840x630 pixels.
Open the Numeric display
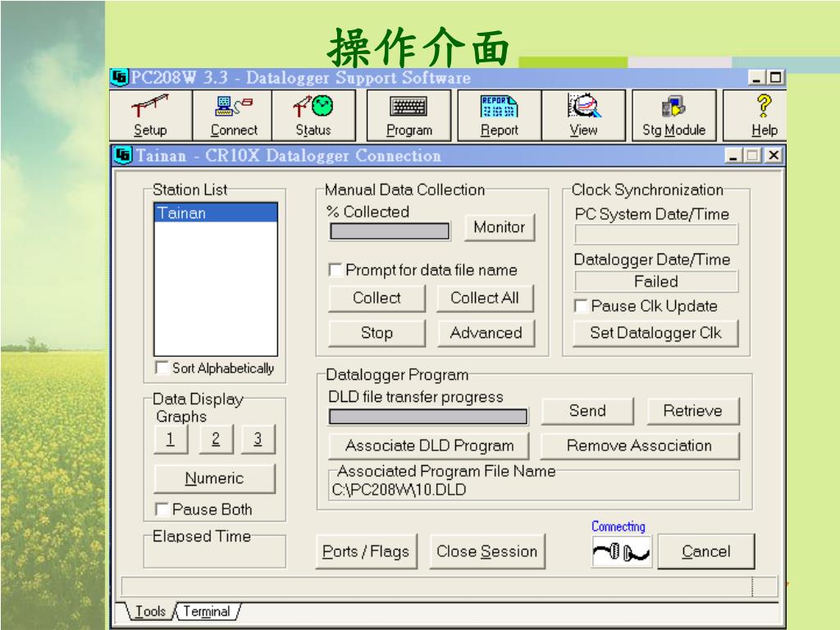[x=214, y=478]
